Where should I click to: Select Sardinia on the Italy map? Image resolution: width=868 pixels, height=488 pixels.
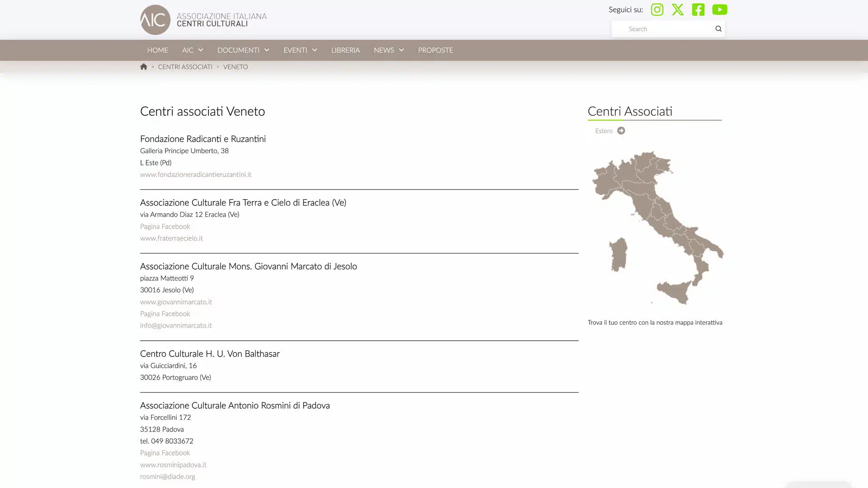[618, 254]
